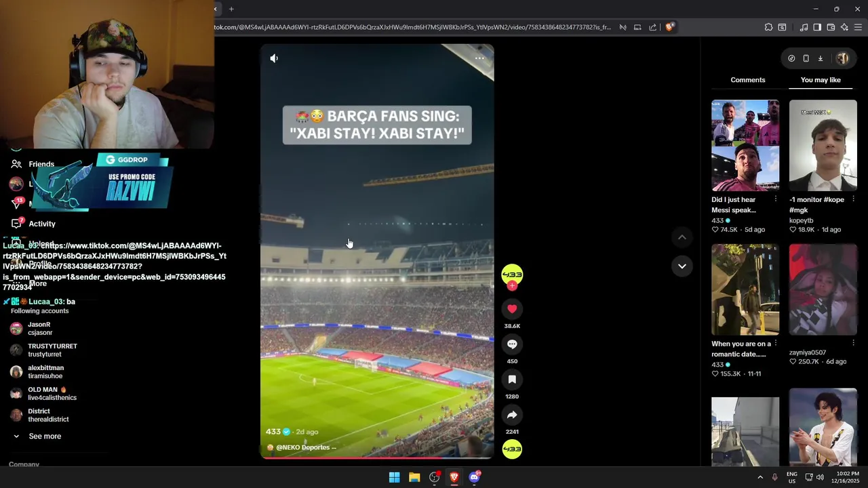Mute the TikTok video sound
The width and height of the screenshot is (868, 488).
274,58
